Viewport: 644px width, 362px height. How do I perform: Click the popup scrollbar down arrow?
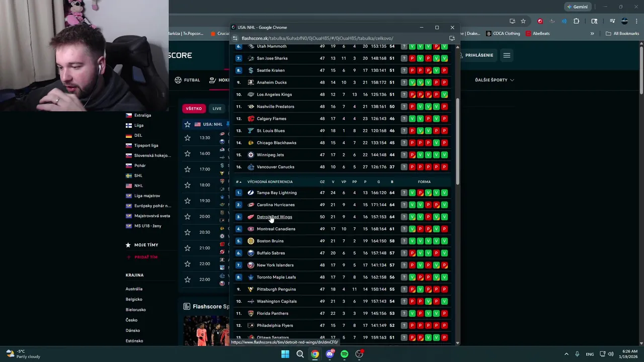pyautogui.click(x=457, y=343)
